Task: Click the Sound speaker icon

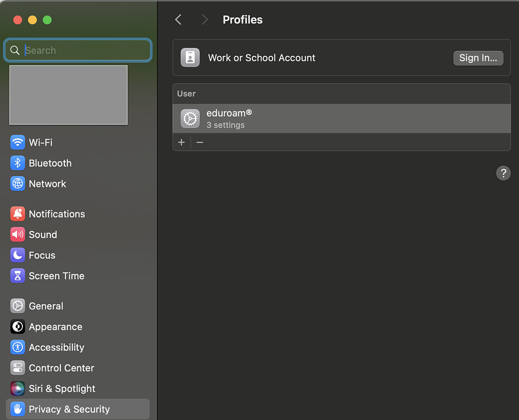Action: 17,234
